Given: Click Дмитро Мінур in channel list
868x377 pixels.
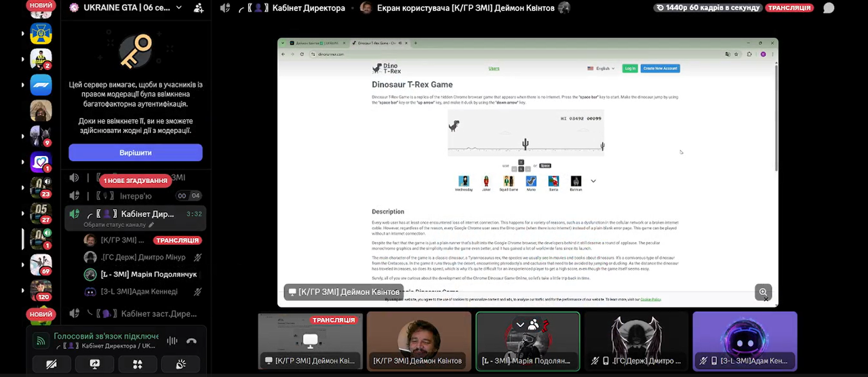Looking at the screenshot, I should tap(143, 258).
